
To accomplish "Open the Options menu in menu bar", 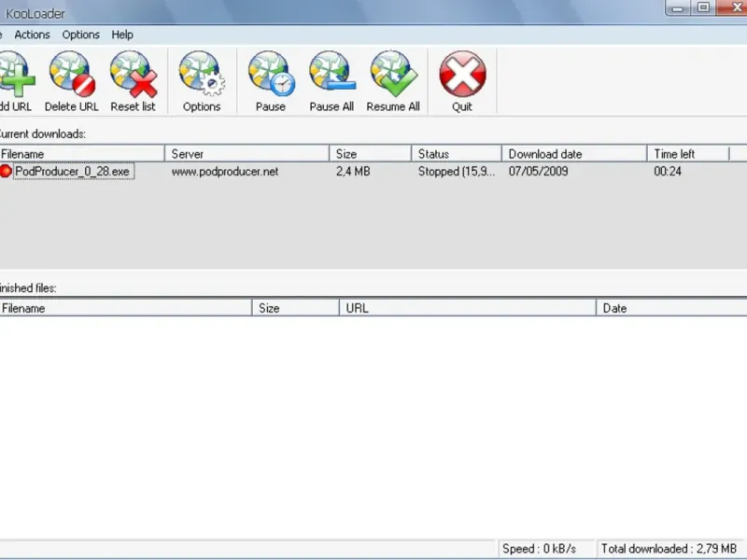I will click(x=80, y=35).
